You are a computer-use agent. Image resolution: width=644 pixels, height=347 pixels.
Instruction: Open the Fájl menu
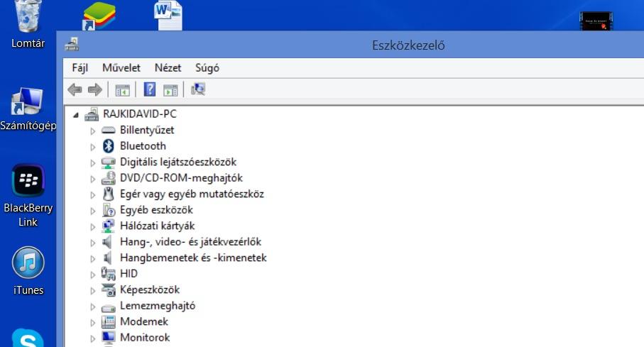click(80, 67)
